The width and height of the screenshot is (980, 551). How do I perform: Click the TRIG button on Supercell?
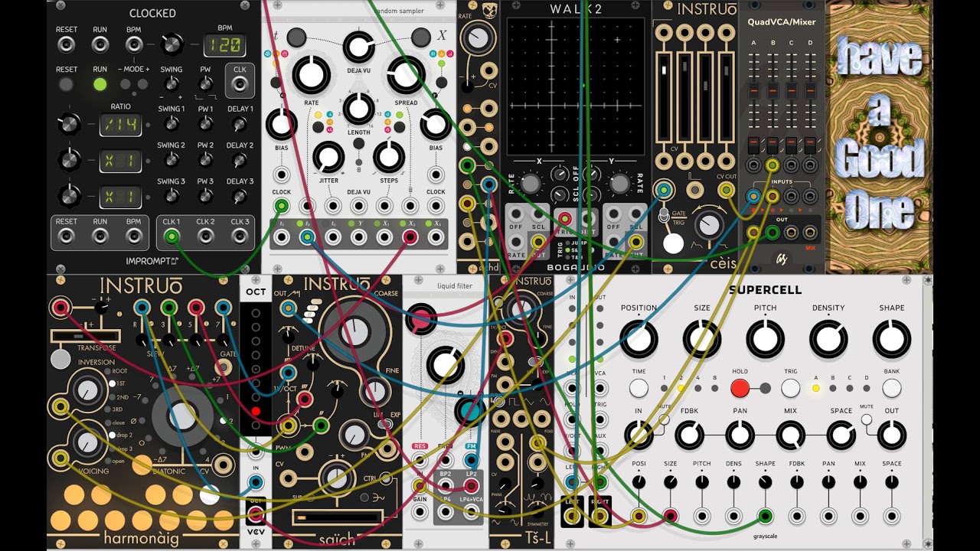point(791,388)
